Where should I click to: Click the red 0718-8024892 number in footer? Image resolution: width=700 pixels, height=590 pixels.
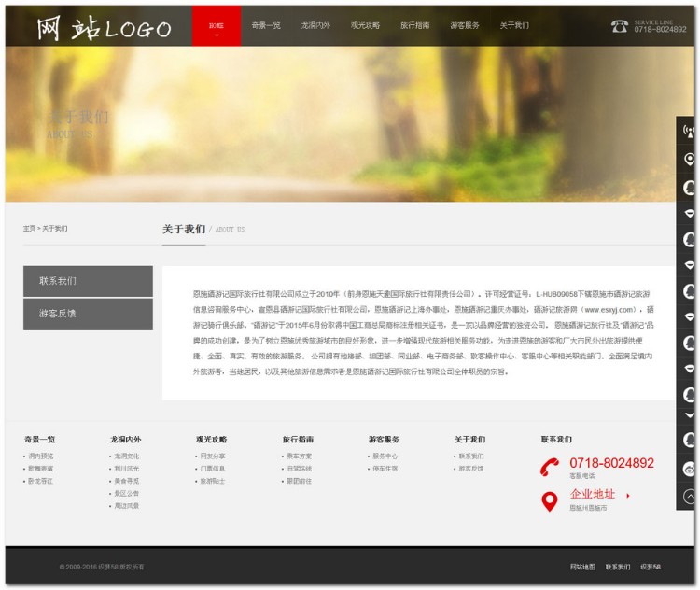pos(611,463)
